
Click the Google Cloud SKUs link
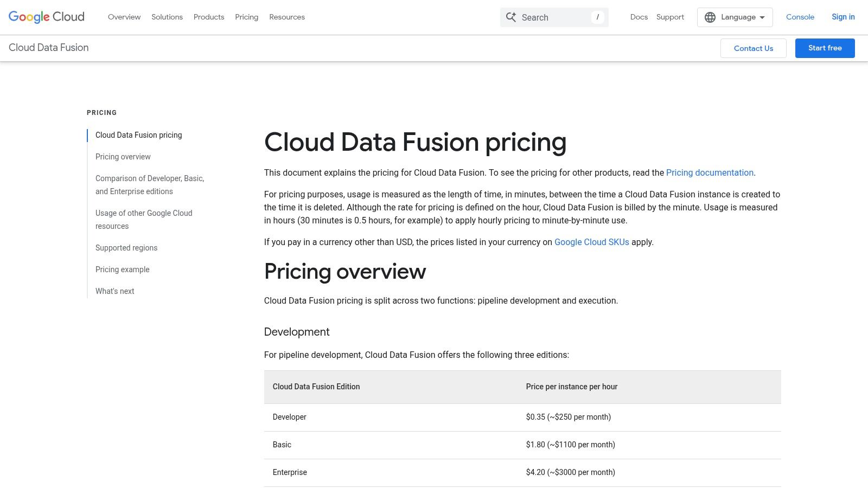point(591,242)
